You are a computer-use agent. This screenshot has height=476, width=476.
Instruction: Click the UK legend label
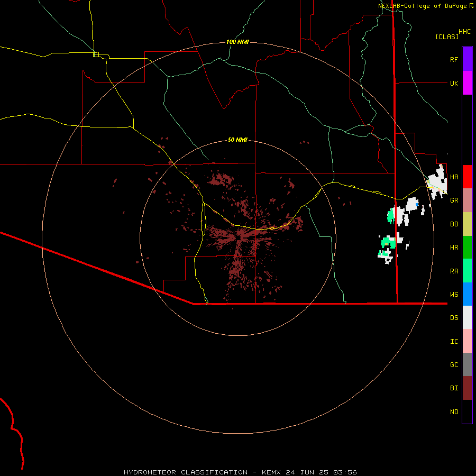click(454, 83)
